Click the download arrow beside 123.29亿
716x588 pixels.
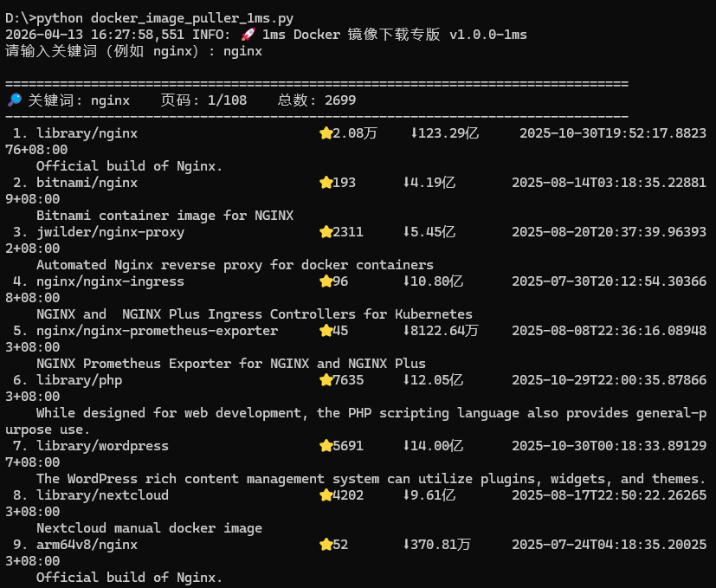point(414,133)
